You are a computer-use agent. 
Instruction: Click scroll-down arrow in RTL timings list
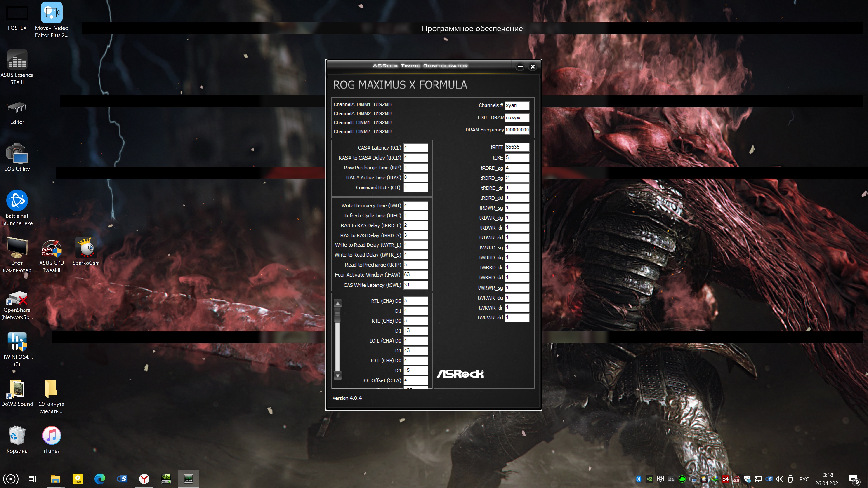click(x=338, y=375)
